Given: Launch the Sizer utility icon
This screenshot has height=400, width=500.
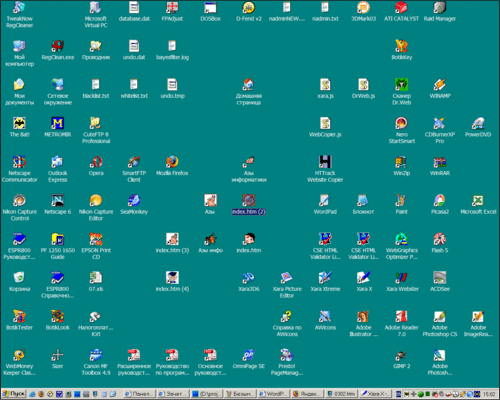Looking at the screenshot, I should pos(57,355).
